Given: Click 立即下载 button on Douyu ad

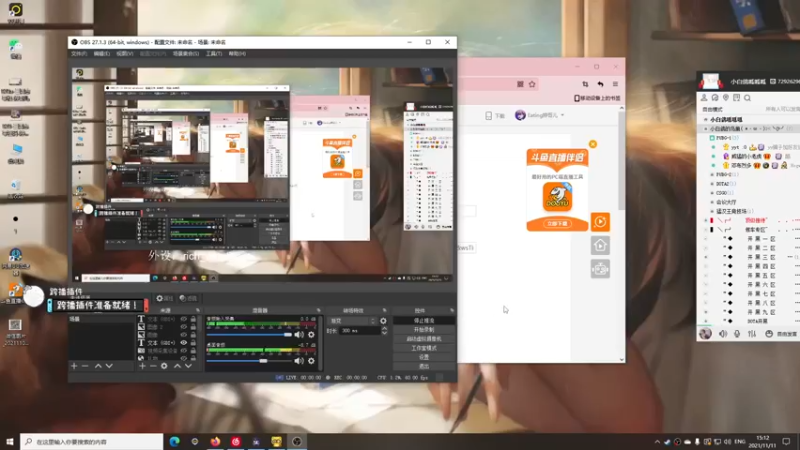Looking at the screenshot, I should 557,223.
